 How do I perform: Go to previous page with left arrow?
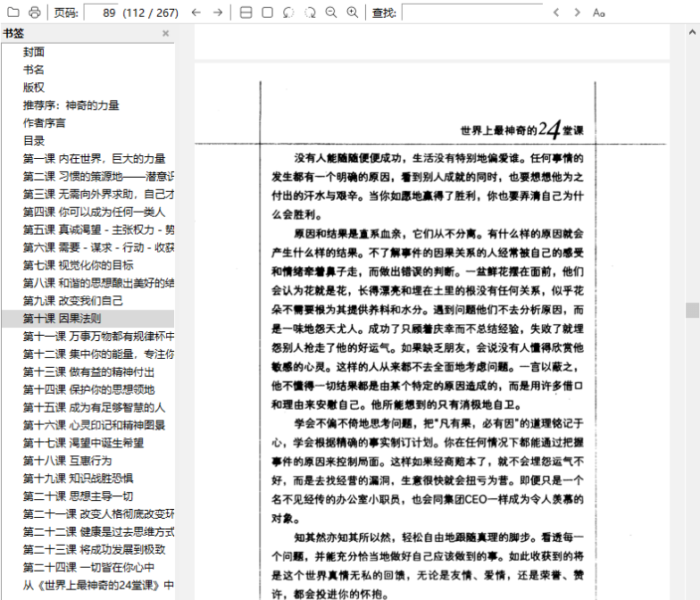(197, 12)
